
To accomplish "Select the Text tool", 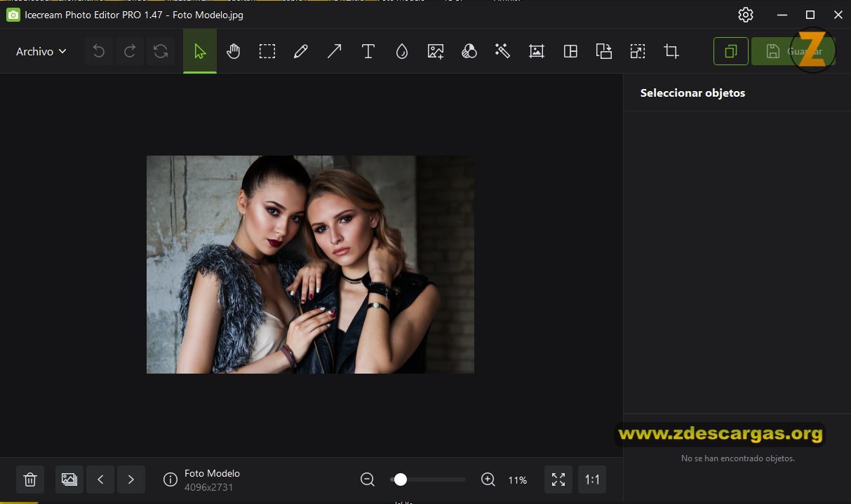I will pyautogui.click(x=368, y=51).
